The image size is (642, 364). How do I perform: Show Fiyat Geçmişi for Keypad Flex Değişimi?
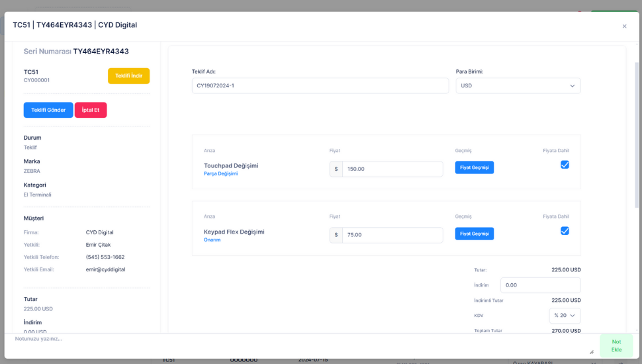pos(474,234)
